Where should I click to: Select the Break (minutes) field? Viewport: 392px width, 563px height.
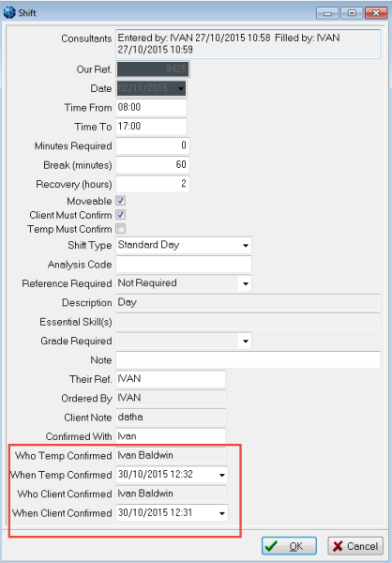click(153, 165)
